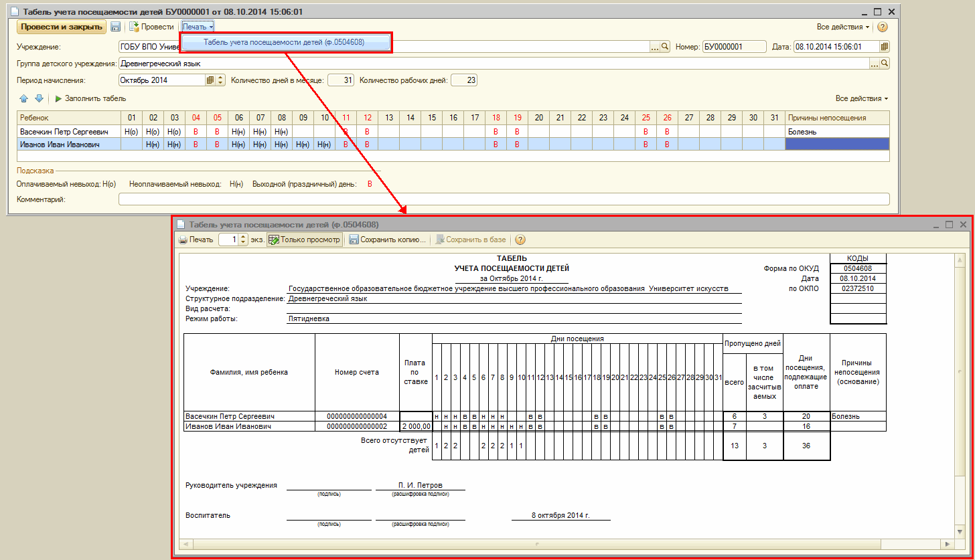Click the Количество дней в месяце field

tap(341, 80)
